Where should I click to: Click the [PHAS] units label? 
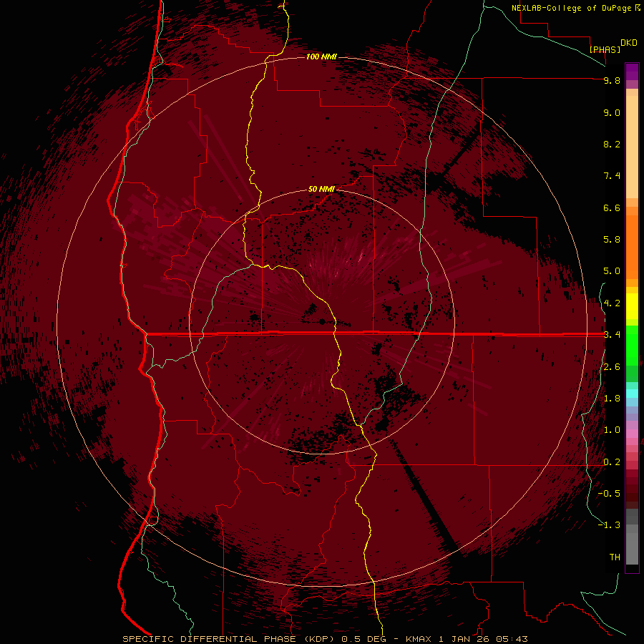[605, 49]
